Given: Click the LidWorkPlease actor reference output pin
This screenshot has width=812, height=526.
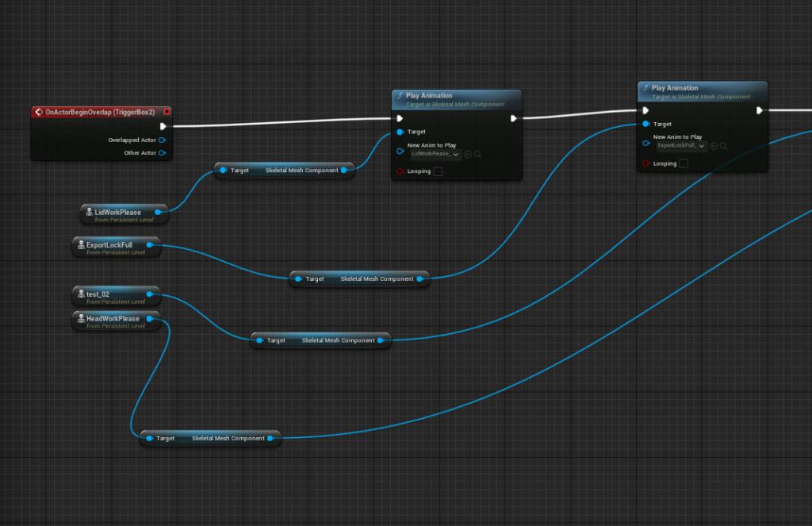Looking at the screenshot, I should coord(158,212).
